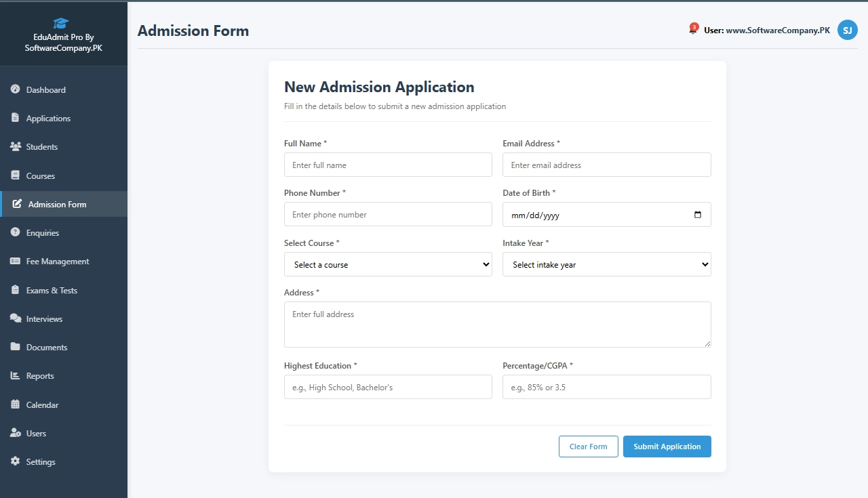Open Fee Management via its card icon
Image resolution: width=868 pixels, height=498 pixels.
[15, 261]
